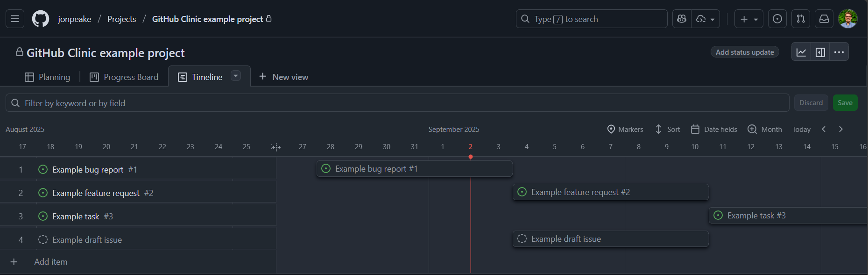Image resolution: width=868 pixels, height=275 pixels.
Task: Click the draft icon for Example draft issue row
Action: coord(43,239)
